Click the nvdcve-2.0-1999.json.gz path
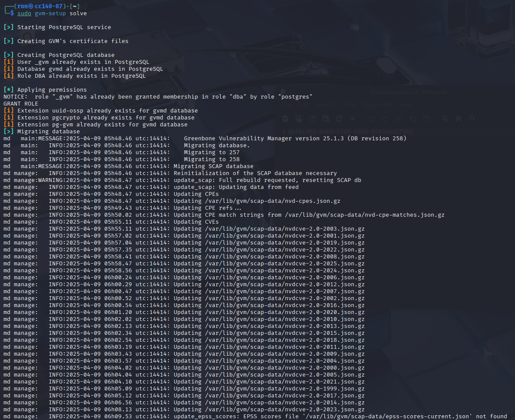The image size is (515, 420). pos(285,389)
